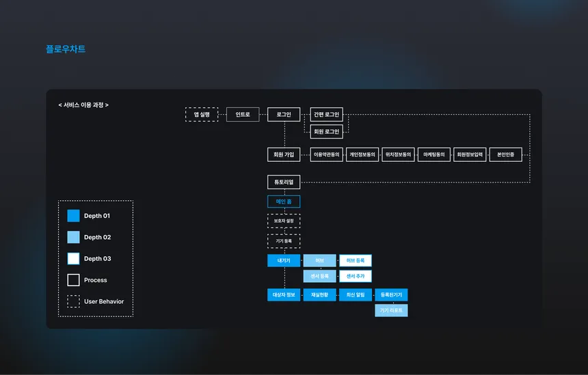The image size is (588, 375).
Task: Select the 회원정보입력 box
Action: [470, 154]
